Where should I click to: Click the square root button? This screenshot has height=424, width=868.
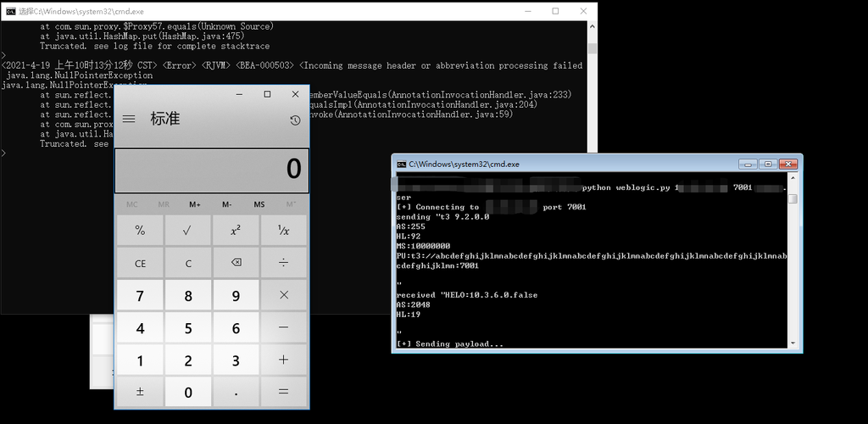[x=187, y=230]
